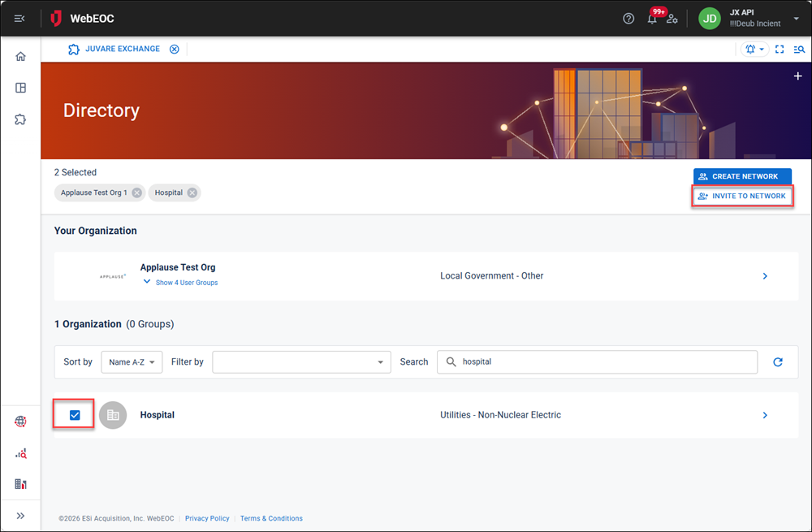Open the Hospital row details chevron
Image resolution: width=812 pixels, height=532 pixels.
765,415
